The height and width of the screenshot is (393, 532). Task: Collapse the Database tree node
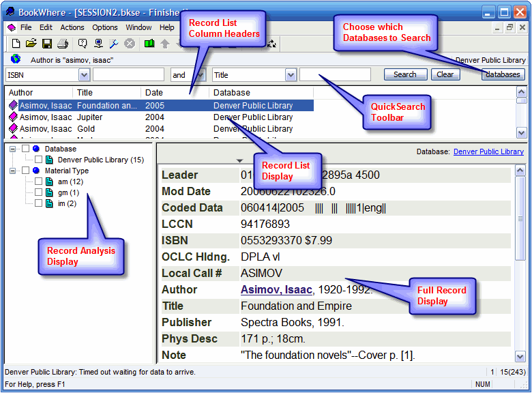(12, 149)
